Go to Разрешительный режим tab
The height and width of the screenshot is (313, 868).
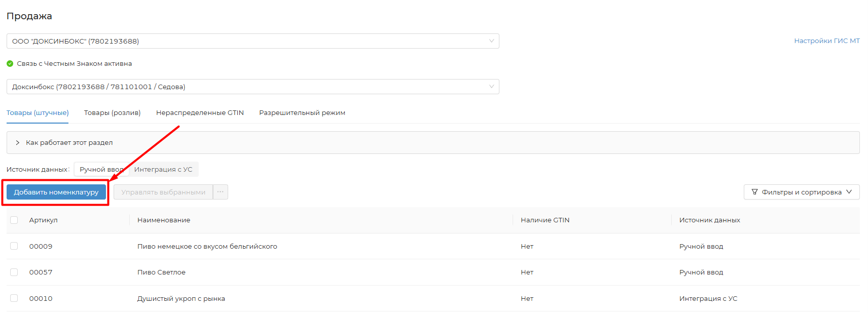[302, 113]
